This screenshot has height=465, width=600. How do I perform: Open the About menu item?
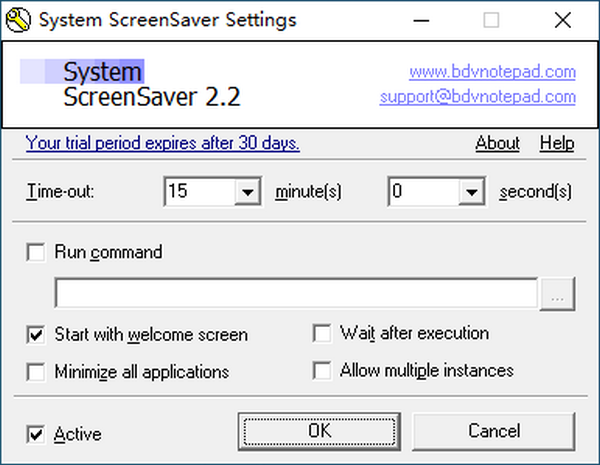(497, 143)
